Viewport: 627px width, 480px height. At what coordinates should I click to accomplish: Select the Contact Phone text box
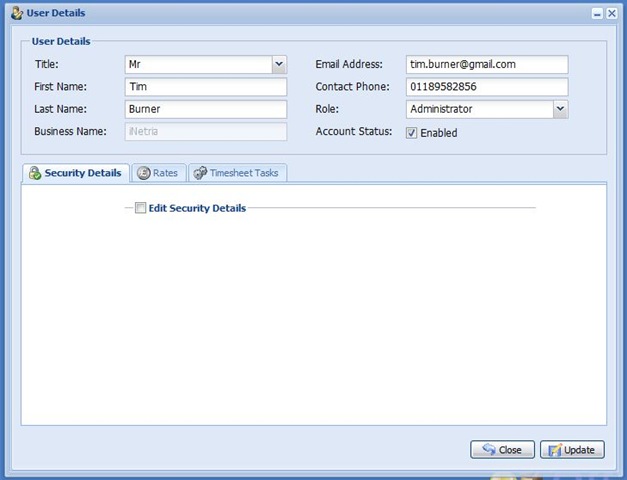tap(487, 87)
